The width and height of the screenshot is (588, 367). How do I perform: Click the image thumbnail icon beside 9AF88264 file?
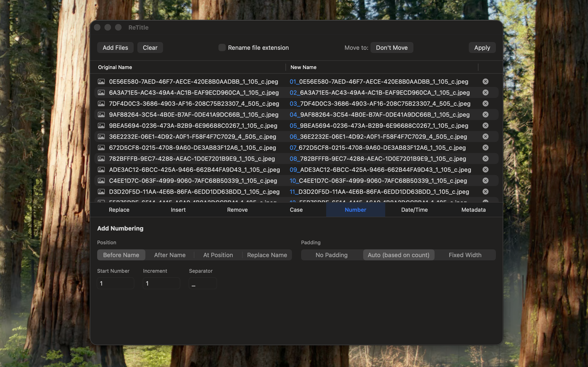click(102, 114)
